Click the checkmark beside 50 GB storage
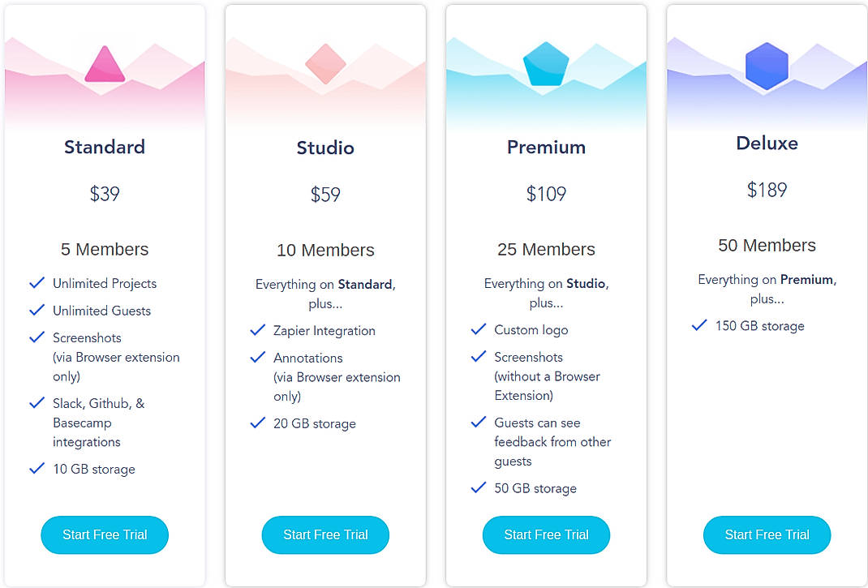 478,488
